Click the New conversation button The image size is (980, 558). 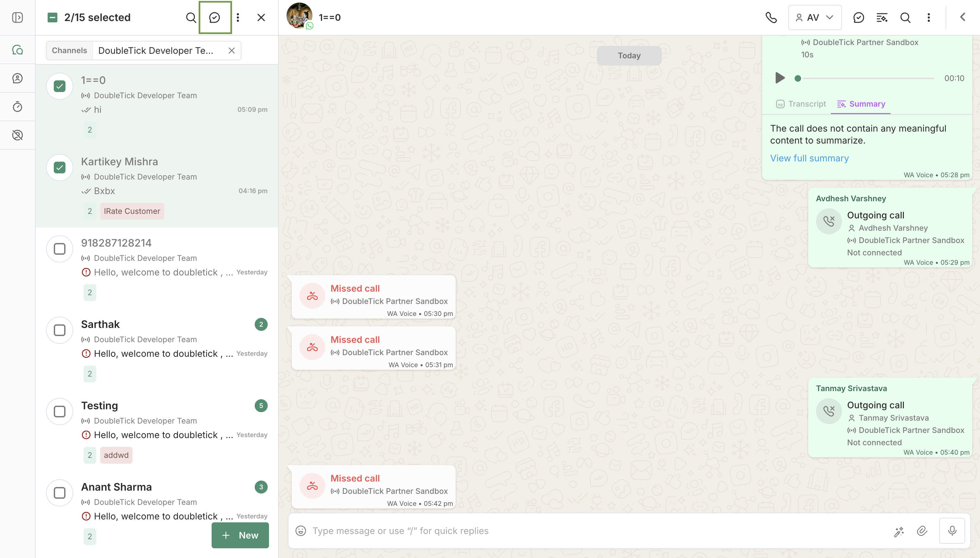point(240,535)
